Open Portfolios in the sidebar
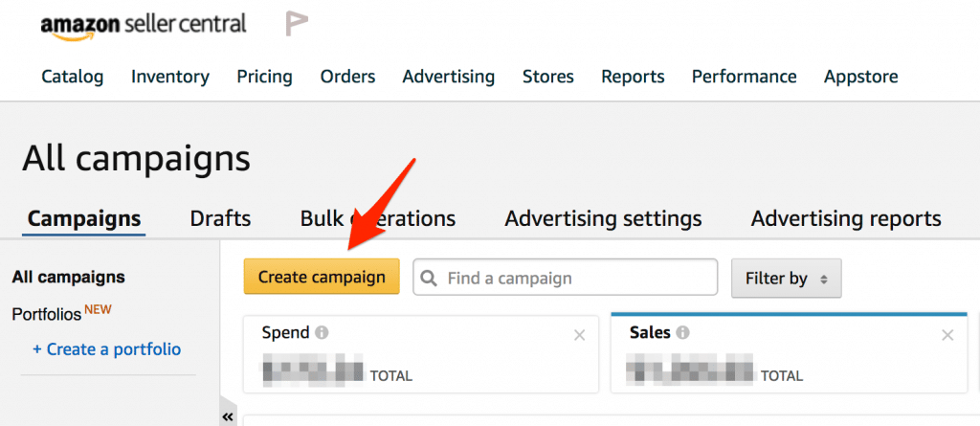 (48, 314)
